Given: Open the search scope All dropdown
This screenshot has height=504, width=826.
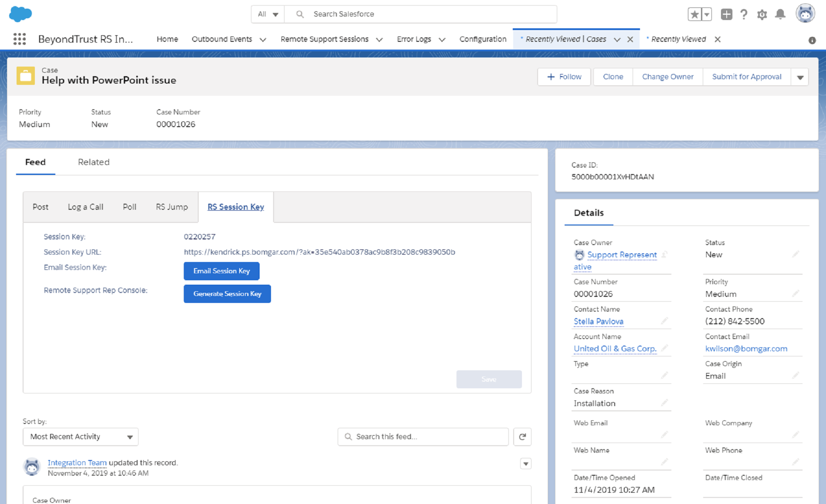Looking at the screenshot, I should pyautogui.click(x=267, y=14).
